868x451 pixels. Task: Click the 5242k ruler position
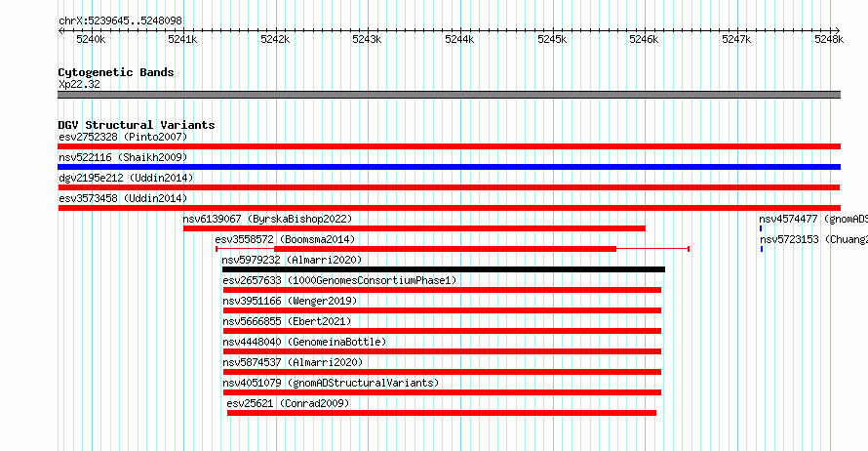click(x=275, y=39)
